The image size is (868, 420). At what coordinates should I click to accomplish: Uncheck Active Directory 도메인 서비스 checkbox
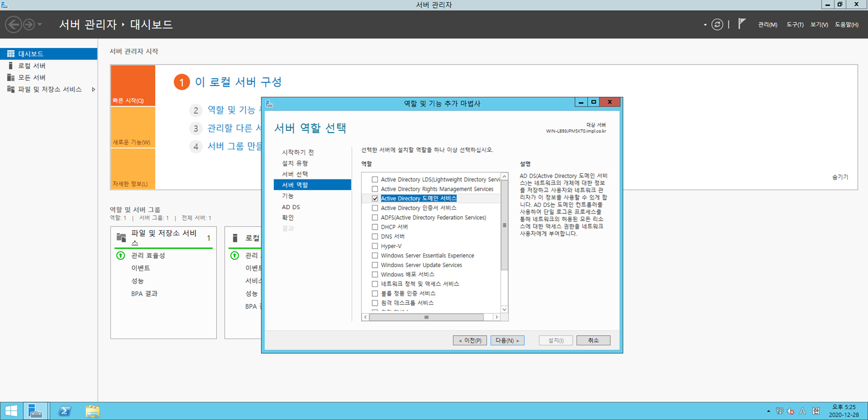click(x=375, y=199)
